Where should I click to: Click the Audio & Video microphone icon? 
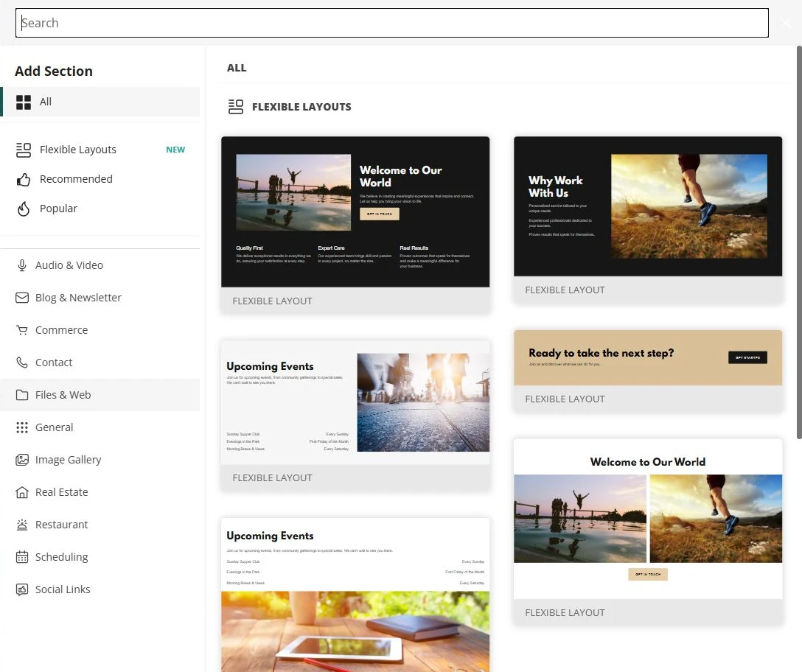22,265
